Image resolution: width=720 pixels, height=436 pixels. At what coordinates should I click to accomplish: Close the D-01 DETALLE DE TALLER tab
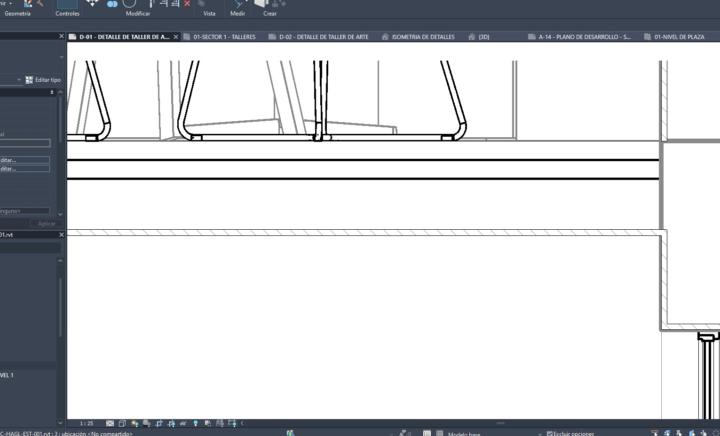(175, 37)
